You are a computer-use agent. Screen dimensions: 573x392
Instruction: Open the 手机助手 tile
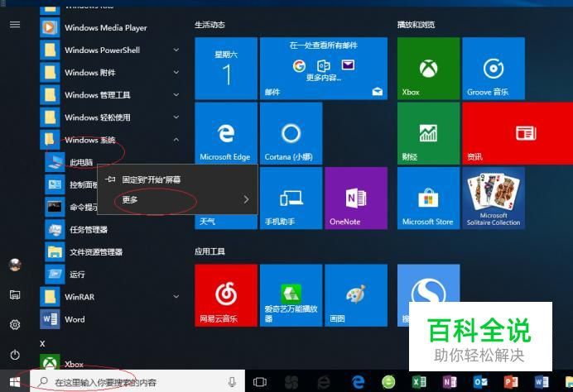click(x=291, y=198)
